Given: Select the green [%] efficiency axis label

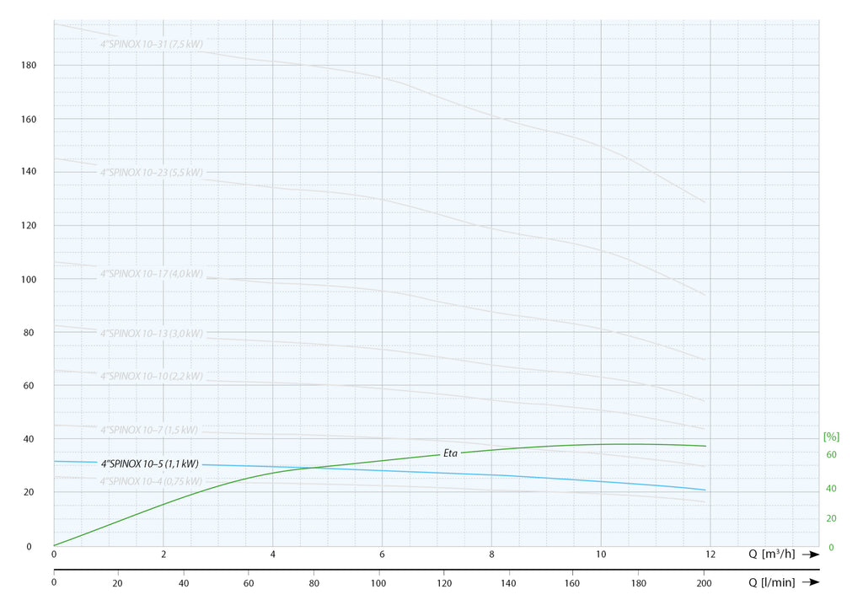Looking at the screenshot, I should pyautogui.click(x=831, y=437).
